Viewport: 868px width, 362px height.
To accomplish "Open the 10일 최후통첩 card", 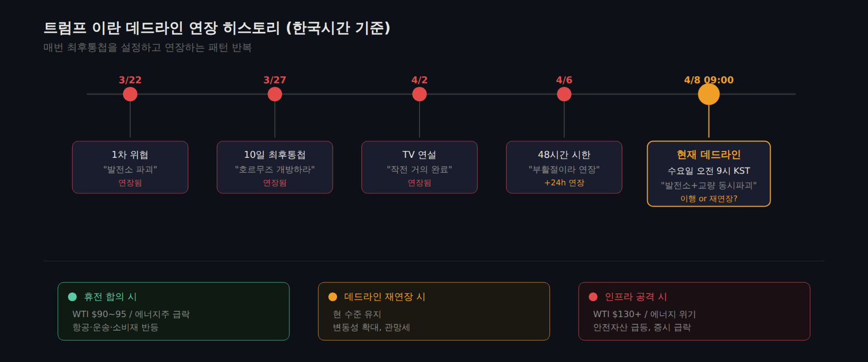I will coord(275,167).
